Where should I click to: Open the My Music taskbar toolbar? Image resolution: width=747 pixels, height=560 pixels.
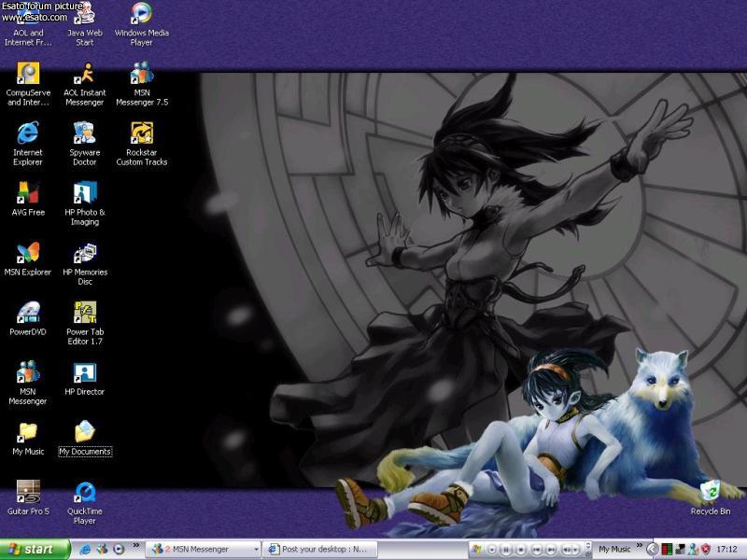click(614, 549)
